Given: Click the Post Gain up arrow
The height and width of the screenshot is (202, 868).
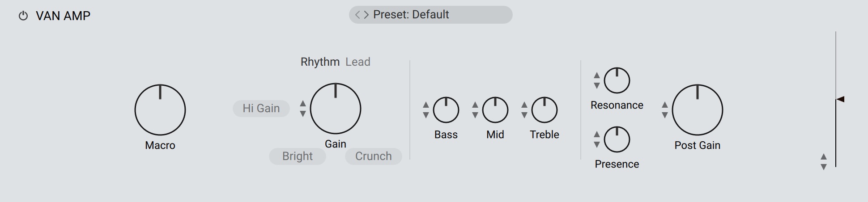Looking at the screenshot, I should [665, 105].
